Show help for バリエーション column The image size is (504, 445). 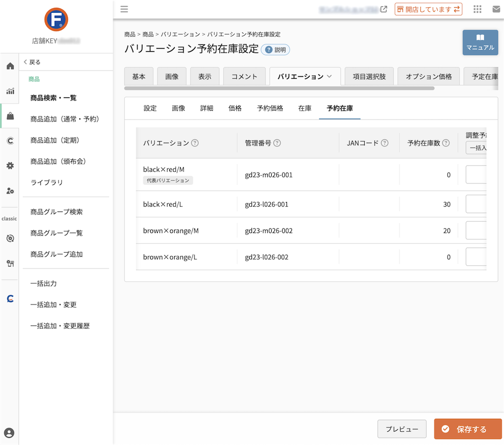(x=195, y=143)
